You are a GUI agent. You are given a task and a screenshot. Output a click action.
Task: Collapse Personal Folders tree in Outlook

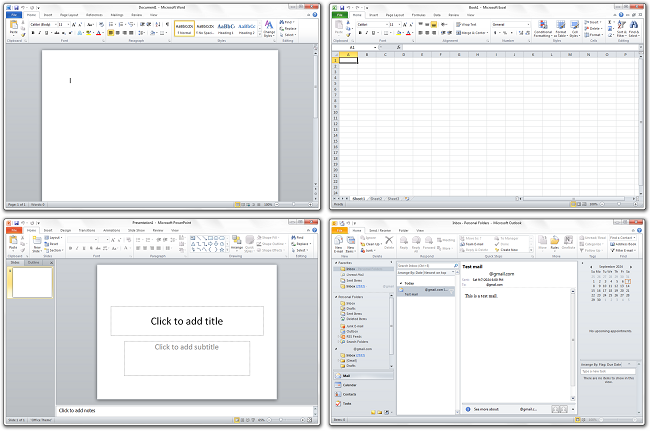(336, 297)
